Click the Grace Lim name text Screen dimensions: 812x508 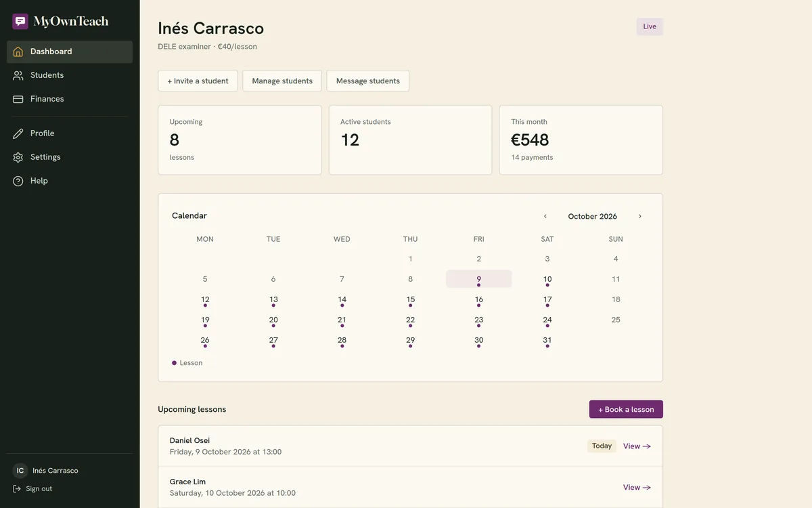click(x=187, y=482)
